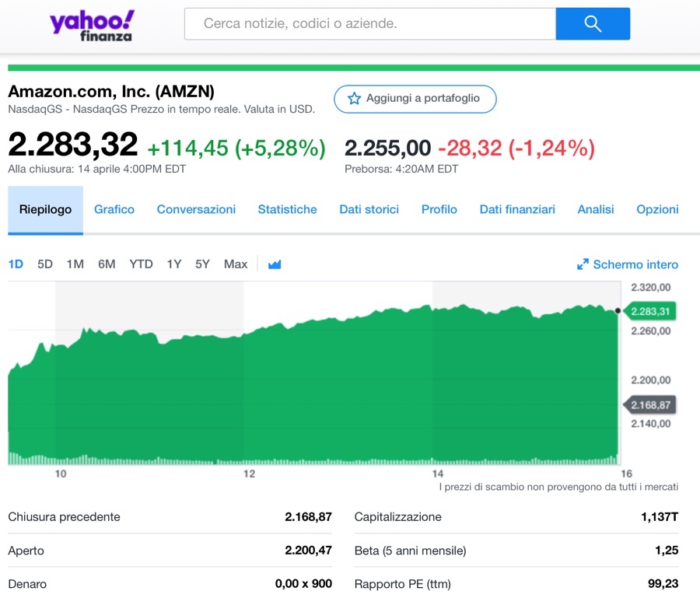Click the Denaro value 0,00 x 900
The height and width of the screenshot is (598, 700).
(303, 584)
